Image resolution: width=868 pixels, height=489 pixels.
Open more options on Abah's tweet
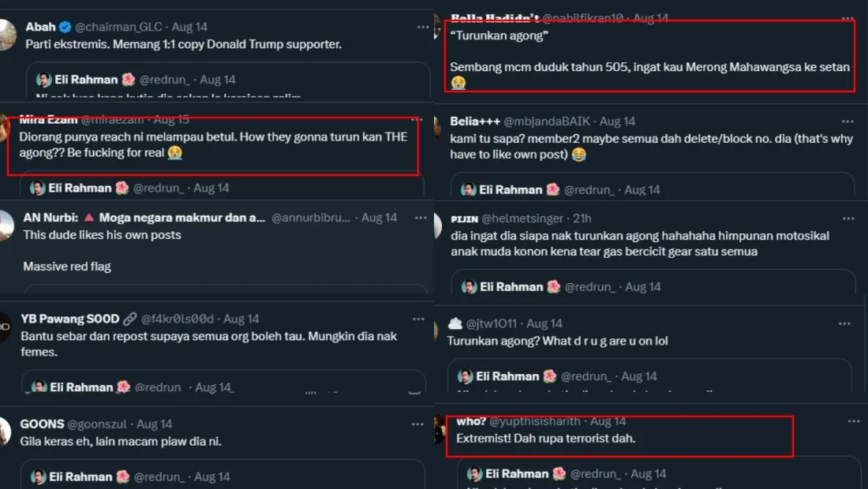(x=423, y=27)
